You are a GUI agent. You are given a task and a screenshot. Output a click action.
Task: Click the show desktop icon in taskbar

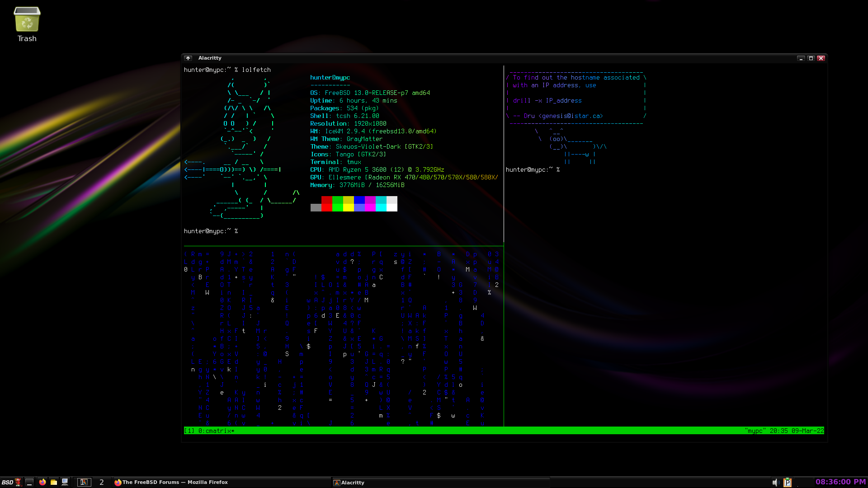pos(29,482)
